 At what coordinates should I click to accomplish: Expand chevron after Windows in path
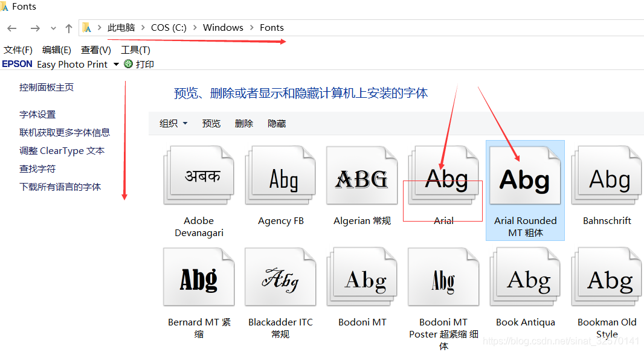[x=251, y=28]
